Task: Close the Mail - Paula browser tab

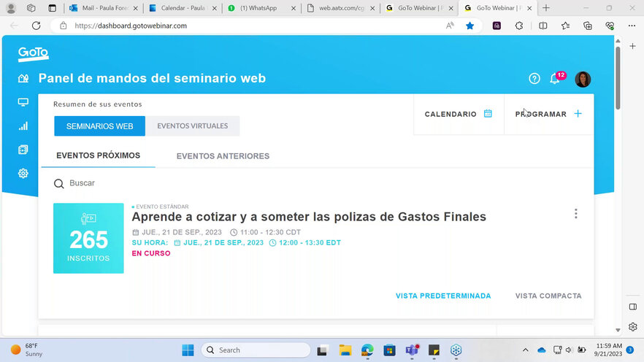Action: click(136, 8)
